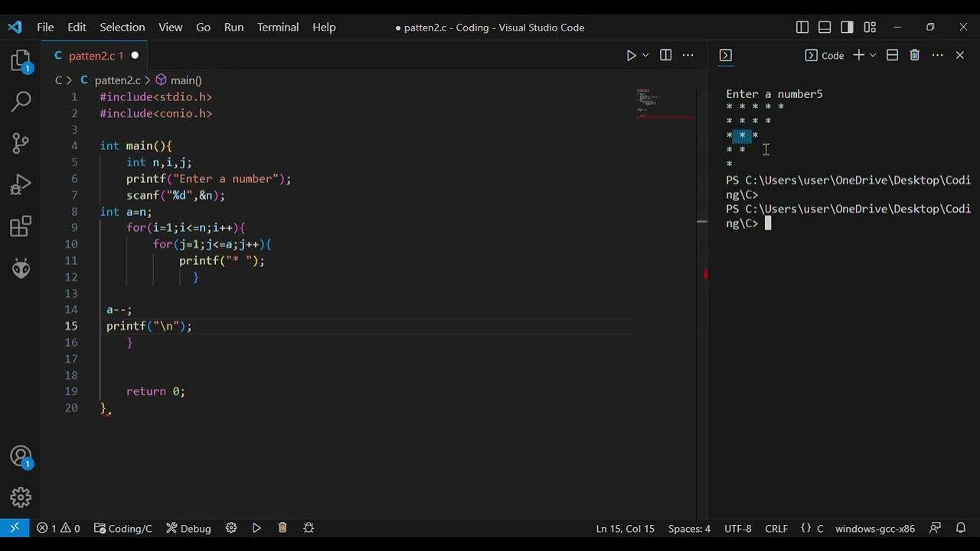Image resolution: width=980 pixels, height=551 pixels.
Task: Open terminal panel More Actions ellipsis
Action: 937,55
